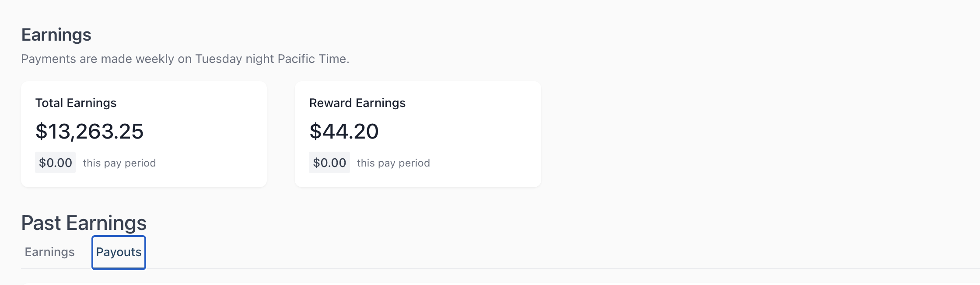Click "this pay period" under Total Earnings

(119, 163)
